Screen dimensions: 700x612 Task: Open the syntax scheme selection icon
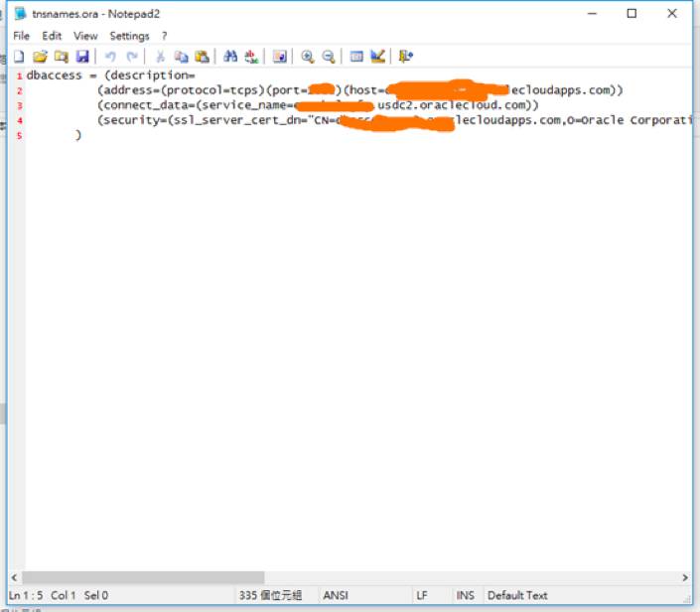coord(356,57)
